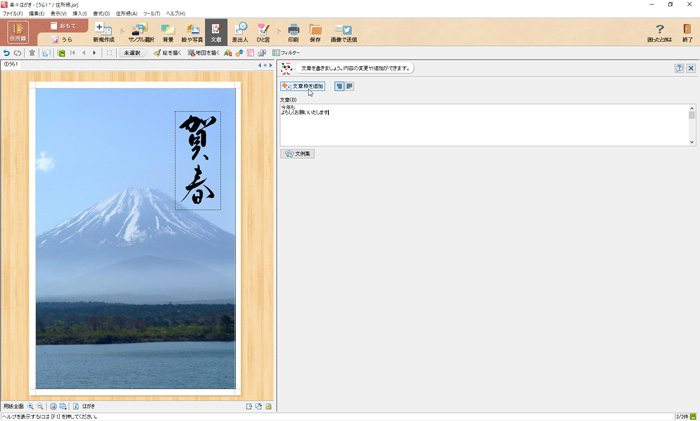
Task: Open the 住所録 address book button
Action: pyautogui.click(x=17, y=32)
